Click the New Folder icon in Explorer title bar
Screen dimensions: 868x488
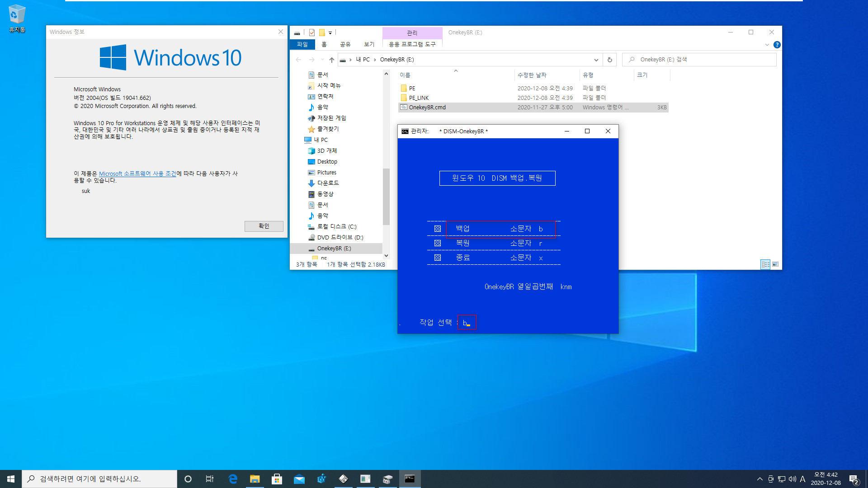[x=322, y=33]
